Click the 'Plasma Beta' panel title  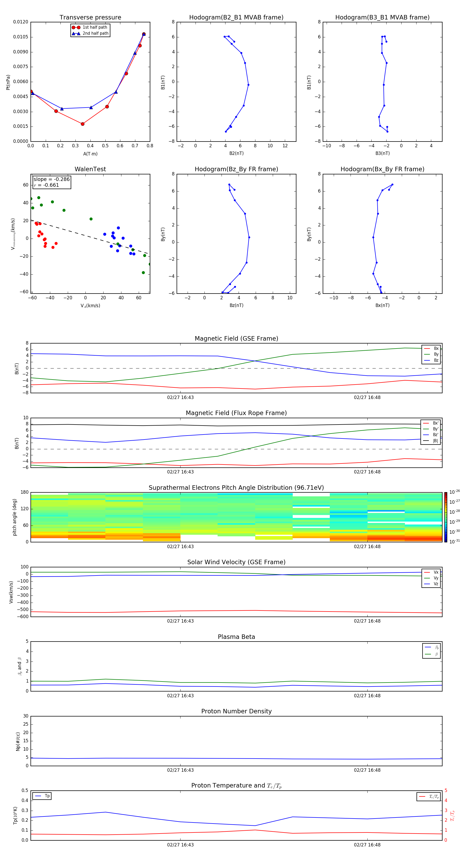[236, 637]
